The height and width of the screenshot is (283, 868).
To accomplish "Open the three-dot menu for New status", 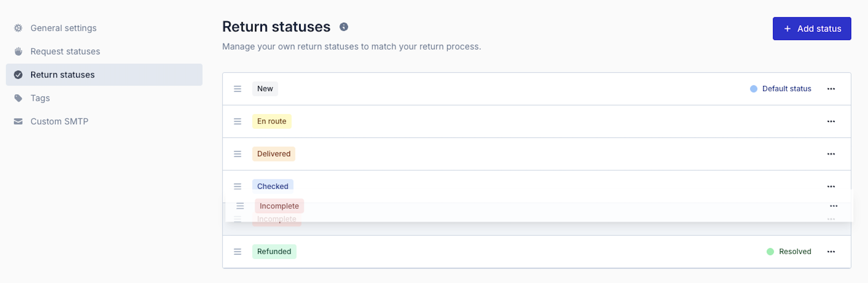I will pyautogui.click(x=831, y=89).
